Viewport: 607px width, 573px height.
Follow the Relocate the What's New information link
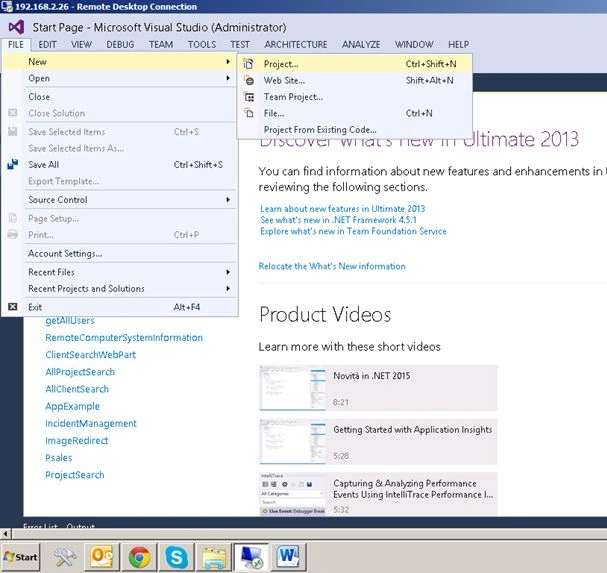pyautogui.click(x=332, y=266)
